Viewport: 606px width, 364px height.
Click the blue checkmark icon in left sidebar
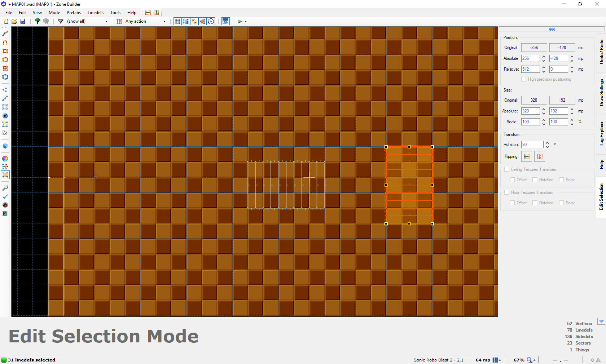(x=5, y=196)
